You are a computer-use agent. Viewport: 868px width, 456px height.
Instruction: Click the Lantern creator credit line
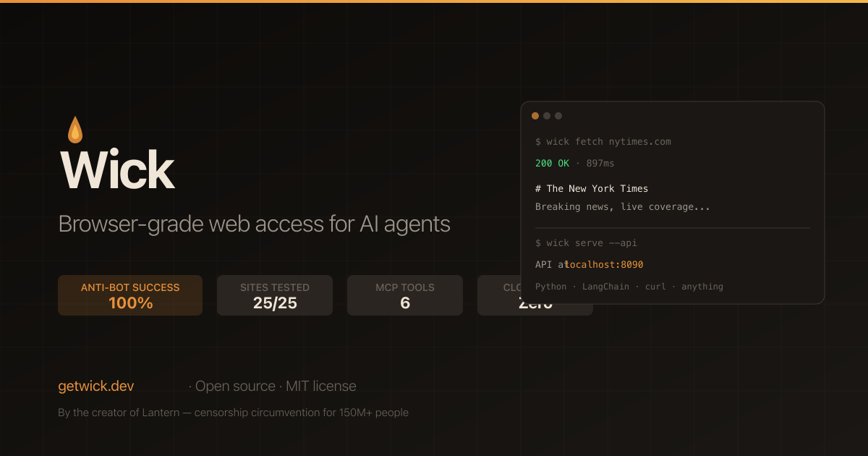tap(233, 413)
